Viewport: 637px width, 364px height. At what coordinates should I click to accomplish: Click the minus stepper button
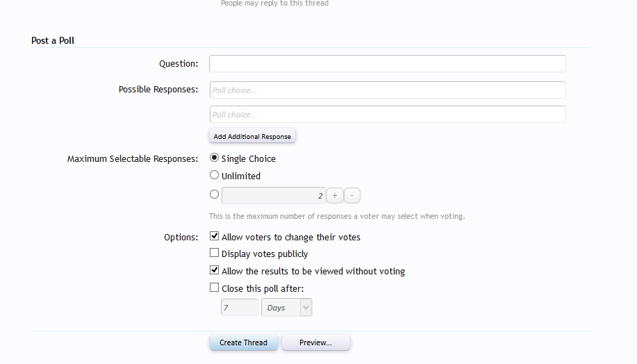pos(352,196)
